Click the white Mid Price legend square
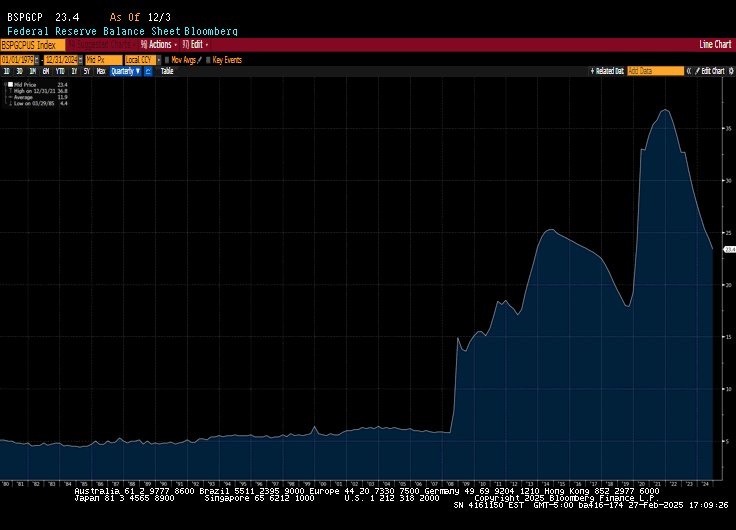Image resolution: width=736 pixels, height=530 pixels. [x=10, y=84]
